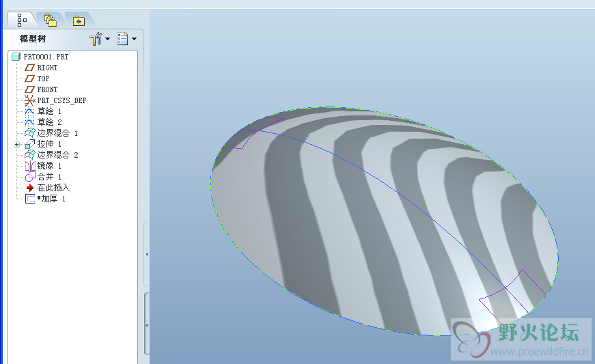Click the FRONT datum plane icon
Viewport: 595px width, 364px height.
29,90
